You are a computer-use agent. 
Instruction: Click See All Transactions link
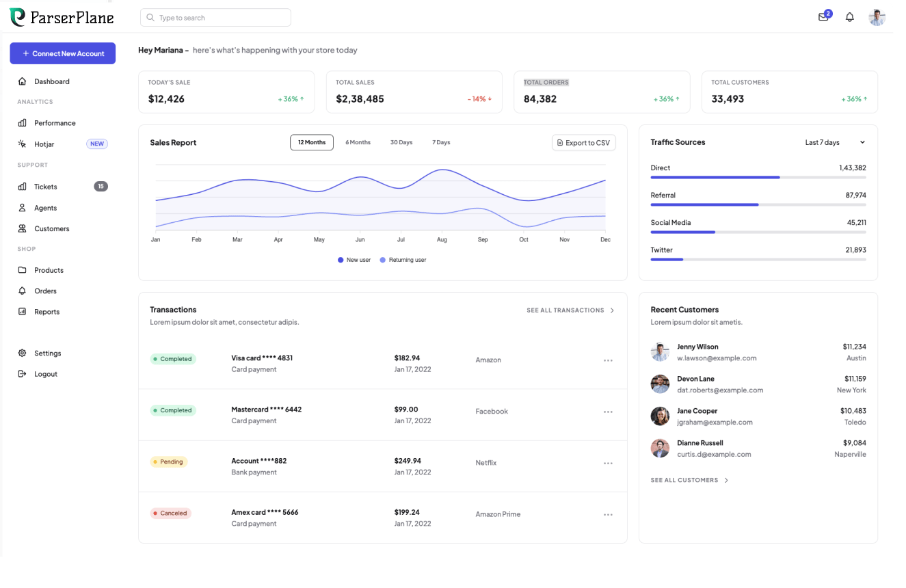570,310
